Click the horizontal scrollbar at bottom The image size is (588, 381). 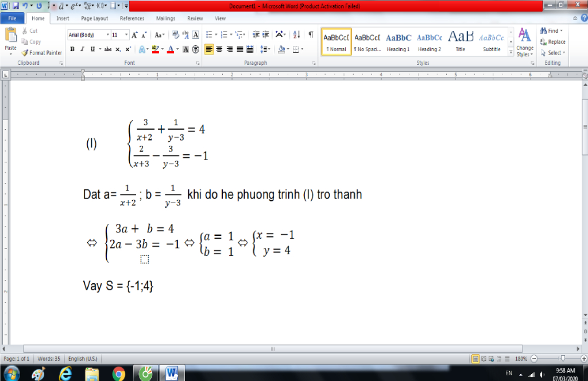point(273,349)
